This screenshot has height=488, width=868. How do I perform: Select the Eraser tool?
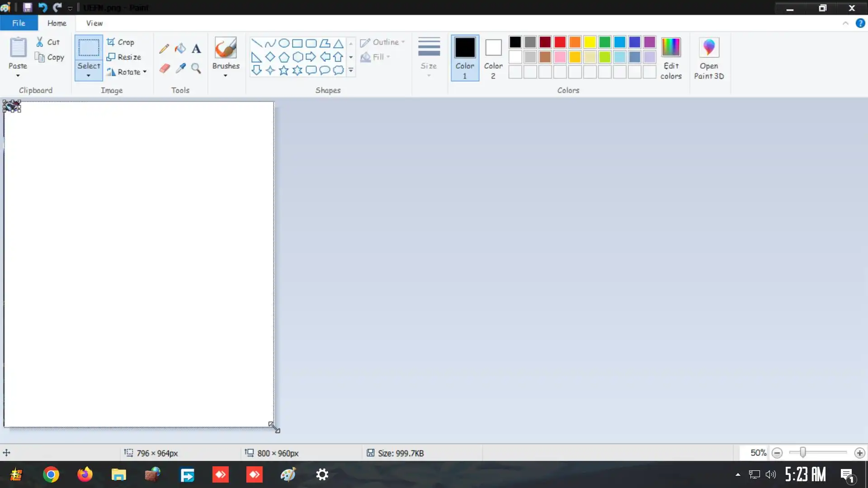click(165, 68)
